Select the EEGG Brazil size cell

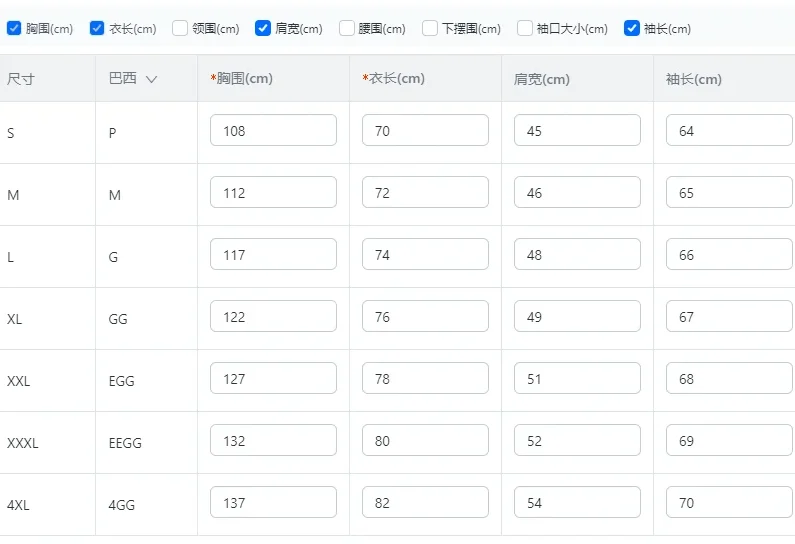tap(125, 442)
